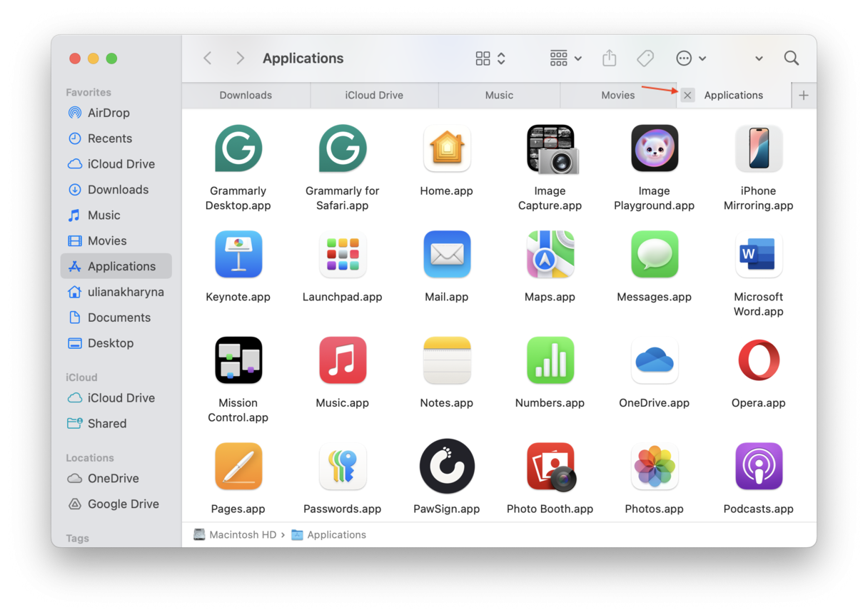Viewport: 868px width, 615px height.
Task: Select the Opera.app icon
Action: coord(758,360)
